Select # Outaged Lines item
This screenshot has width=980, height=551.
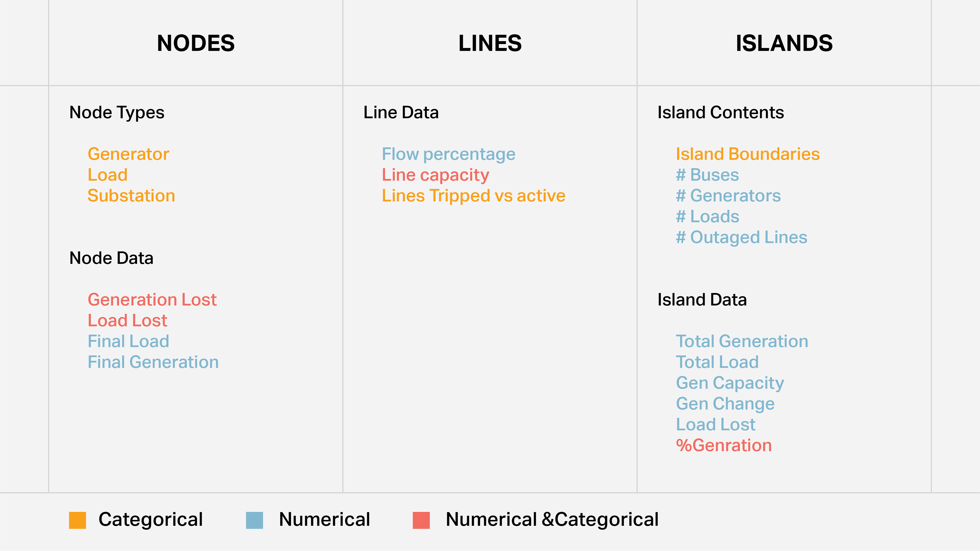click(741, 238)
